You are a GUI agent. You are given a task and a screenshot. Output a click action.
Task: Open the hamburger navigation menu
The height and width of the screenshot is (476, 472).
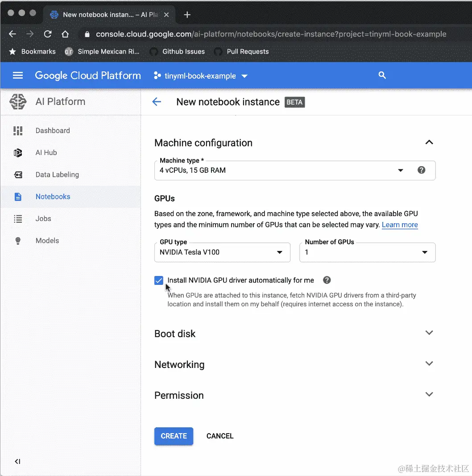pyautogui.click(x=17, y=75)
